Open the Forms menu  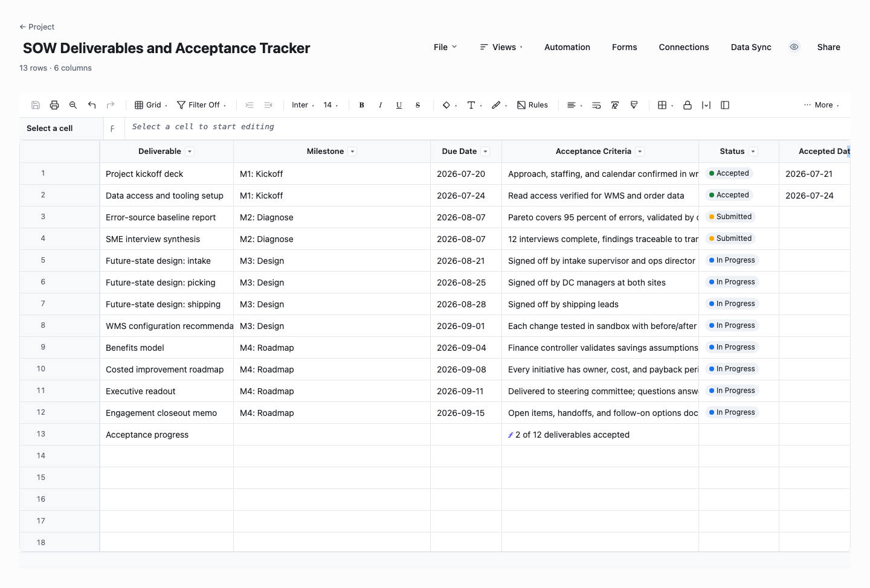(625, 47)
